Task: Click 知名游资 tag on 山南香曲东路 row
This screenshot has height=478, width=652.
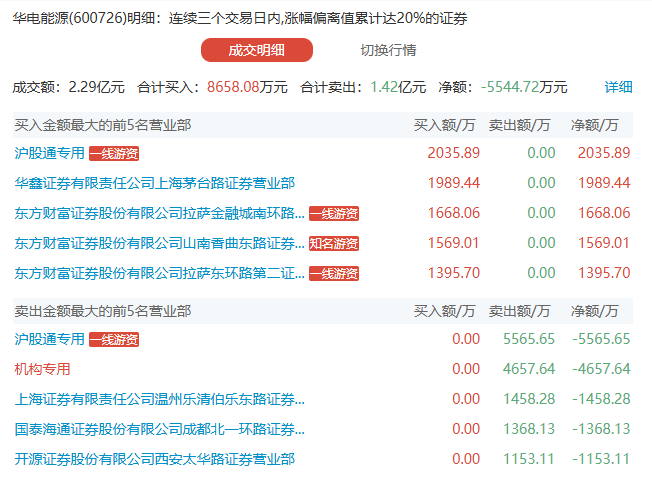Action: coord(334,244)
